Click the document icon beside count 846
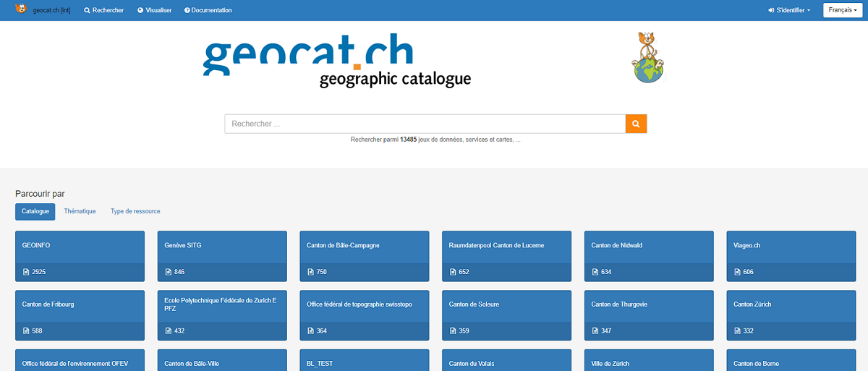 [x=169, y=272]
